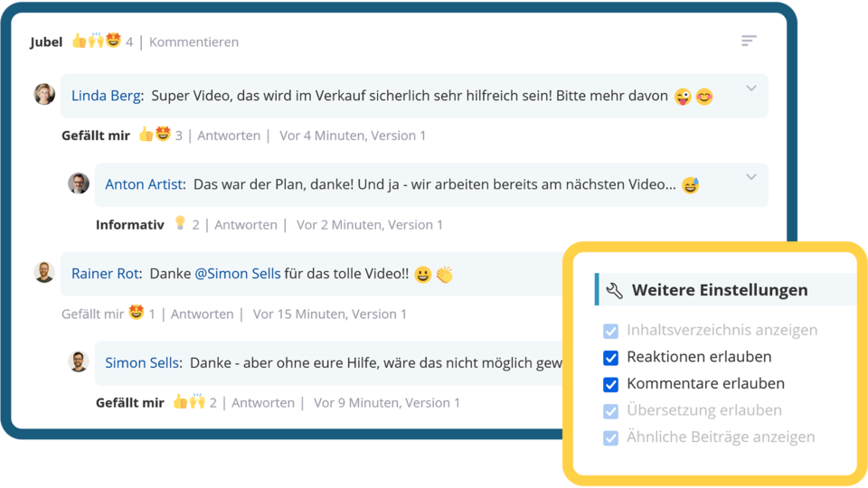
Task: Click Antworten under Anton Artist's comment
Action: tap(246, 225)
